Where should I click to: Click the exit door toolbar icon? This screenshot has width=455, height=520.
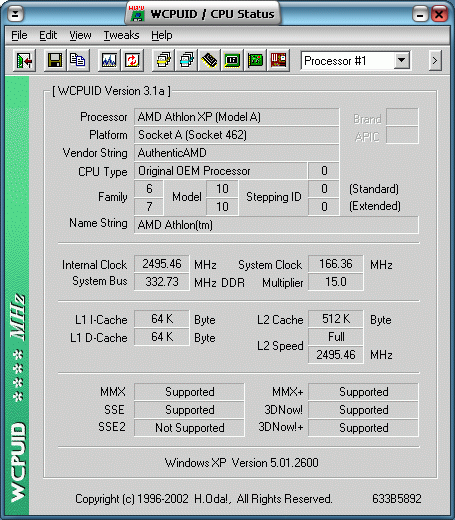(x=24, y=60)
